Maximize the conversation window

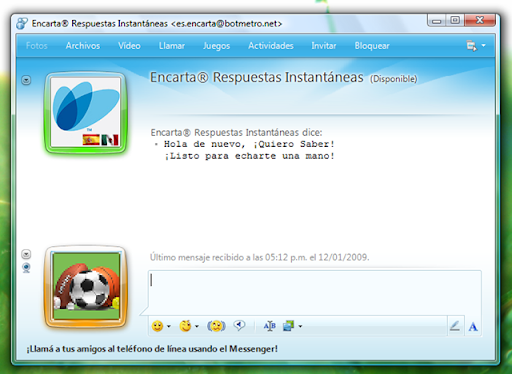click(x=455, y=20)
